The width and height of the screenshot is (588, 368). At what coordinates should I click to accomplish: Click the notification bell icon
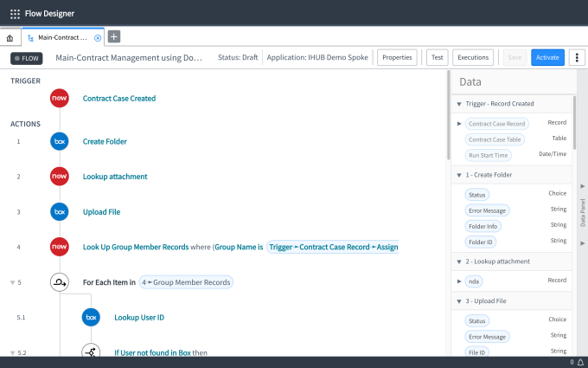(x=580, y=362)
